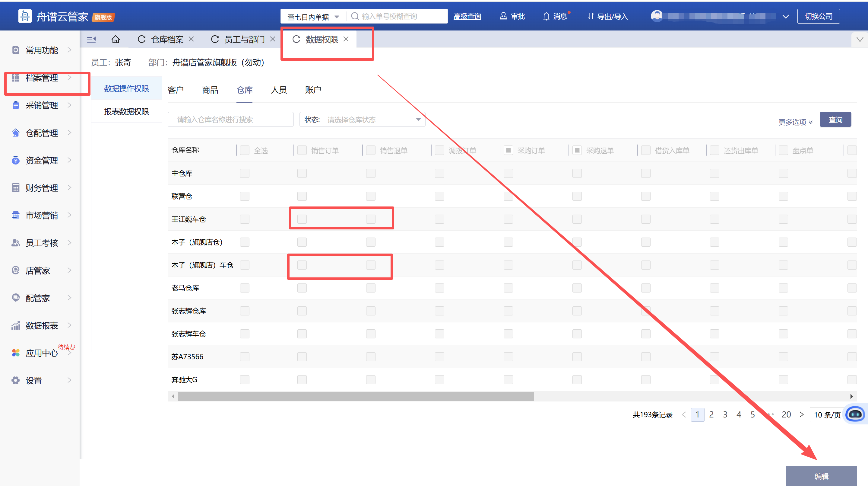Viewport: 868px width, 486px height.
Task: Open 应用中心 in sidebar
Action: point(42,353)
